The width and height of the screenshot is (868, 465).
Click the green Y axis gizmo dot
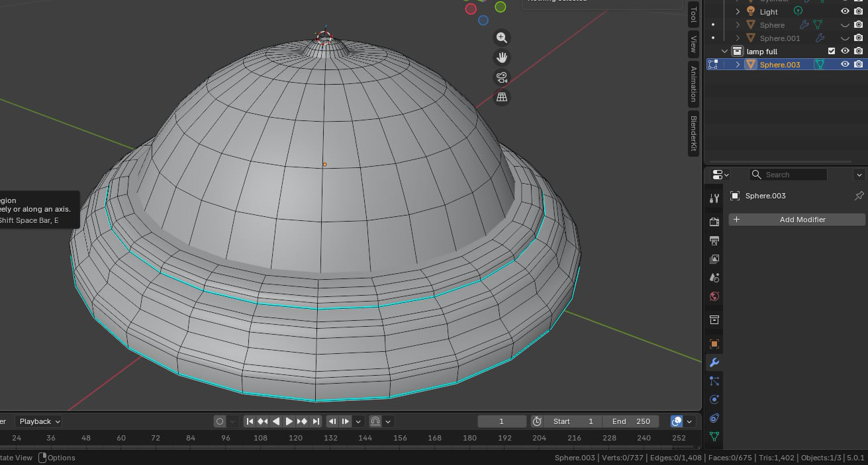[x=501, y=7]
